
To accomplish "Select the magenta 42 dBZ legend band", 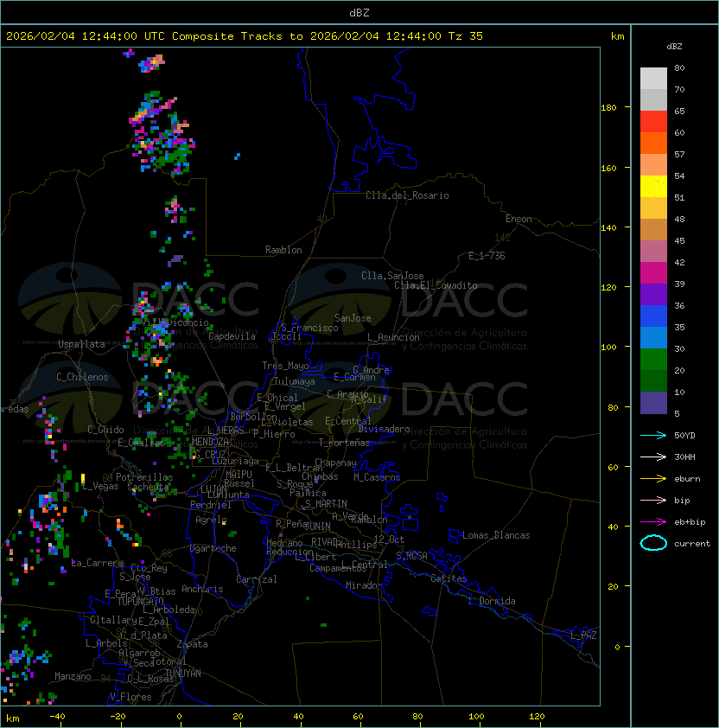I will (653, 273).
